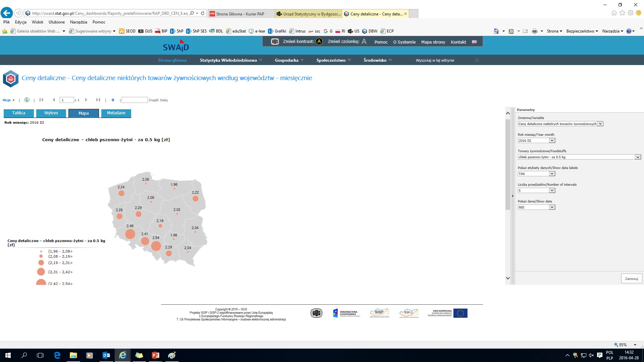Go to the first page of the report

pyautogui.click(x=41, y=100)
